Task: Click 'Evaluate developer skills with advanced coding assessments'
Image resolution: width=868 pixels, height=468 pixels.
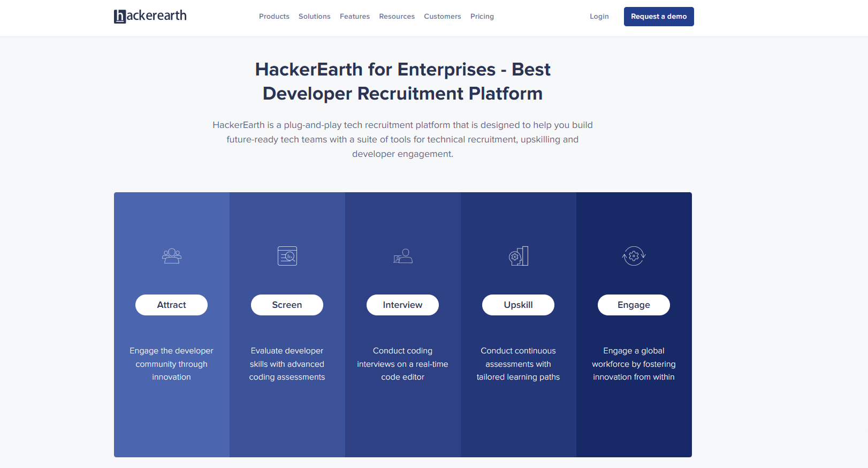Action: (x=287, y=364)
